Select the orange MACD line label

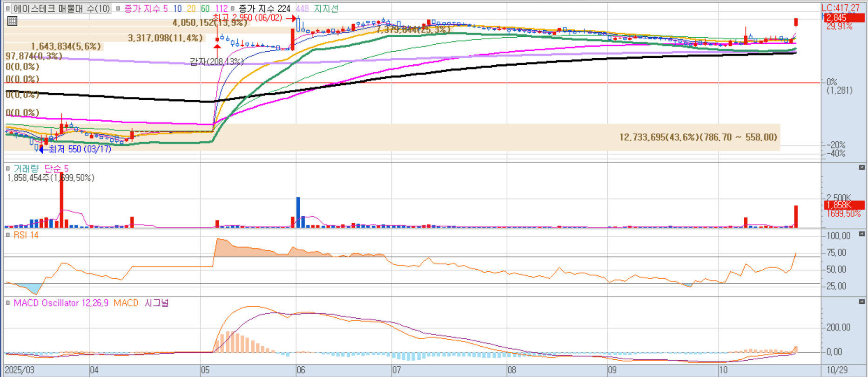[126, 303]
